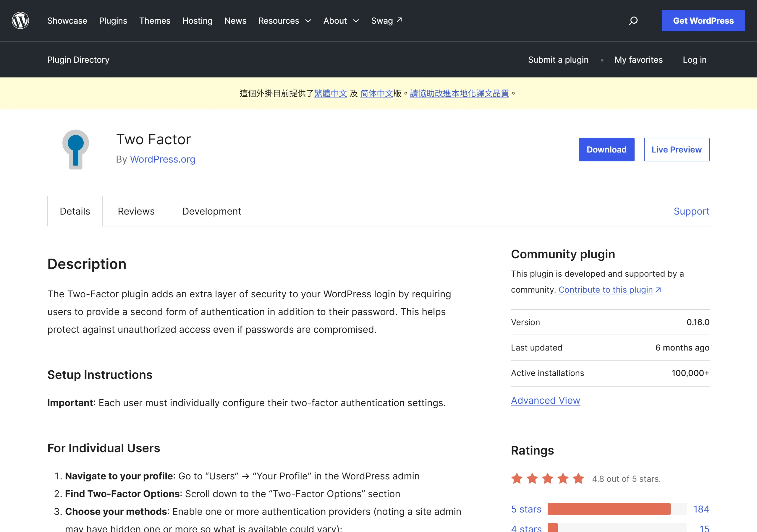The image size is (757, 532).
Task: Click the rating stars graphic
Action: [548, 479]
